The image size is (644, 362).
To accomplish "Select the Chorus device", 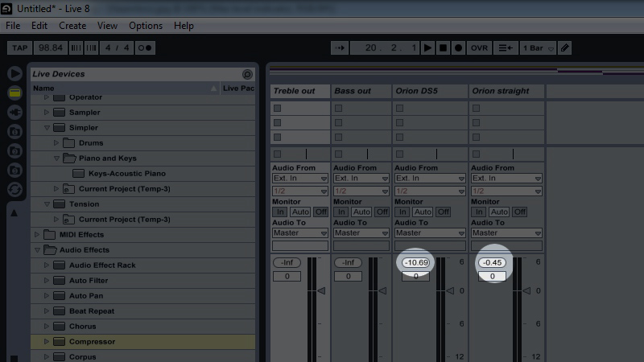I will point(82,327).
